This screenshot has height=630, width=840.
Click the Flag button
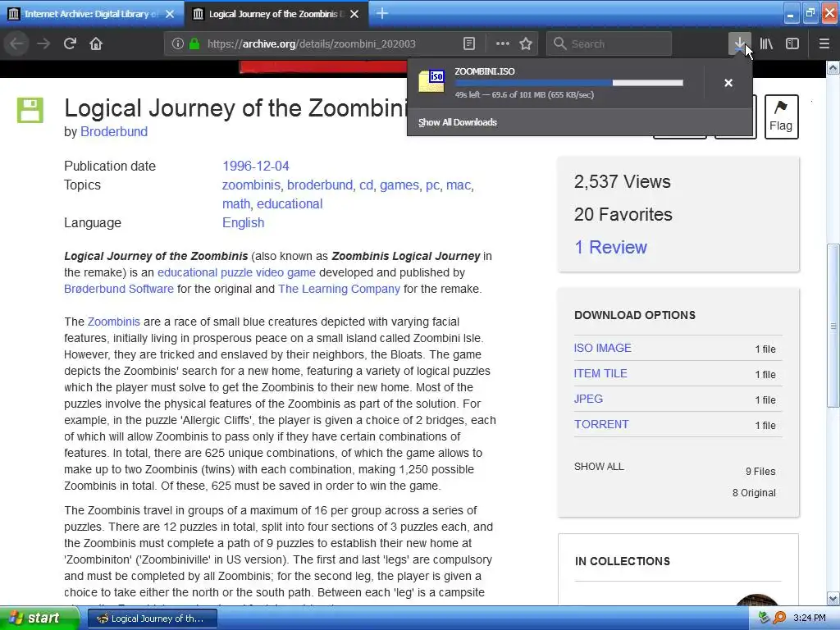[781, 116]
